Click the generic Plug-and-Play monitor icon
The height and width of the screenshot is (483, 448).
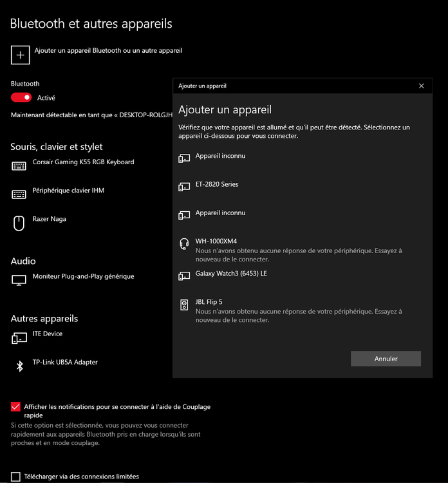[x=19, y=280]
